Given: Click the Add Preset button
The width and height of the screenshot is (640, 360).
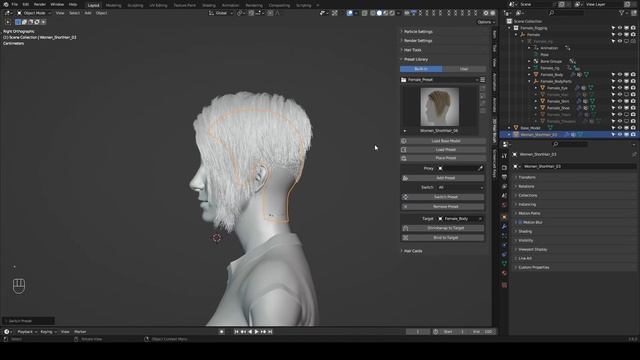Looking at the screenshot, I should coord(443,178).
